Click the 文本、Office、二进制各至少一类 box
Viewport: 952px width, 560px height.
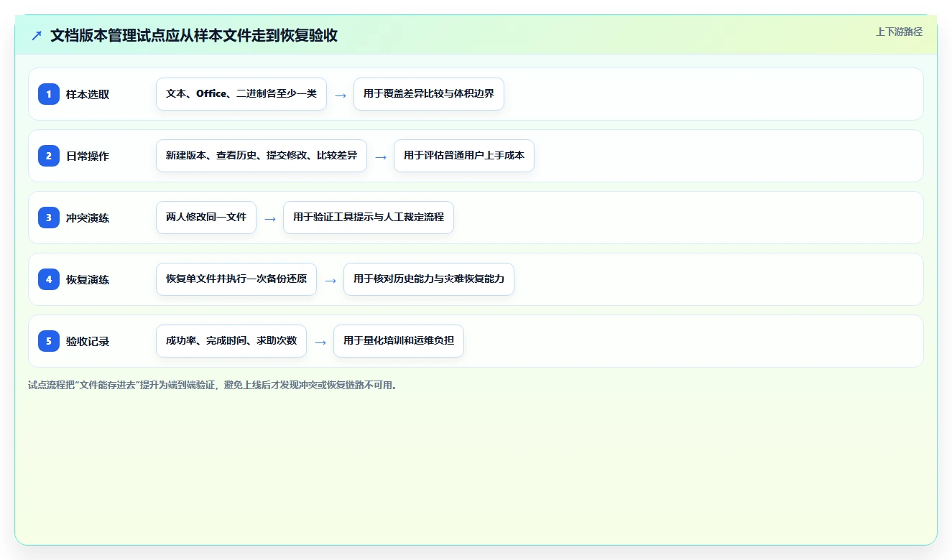click(241, 94)
